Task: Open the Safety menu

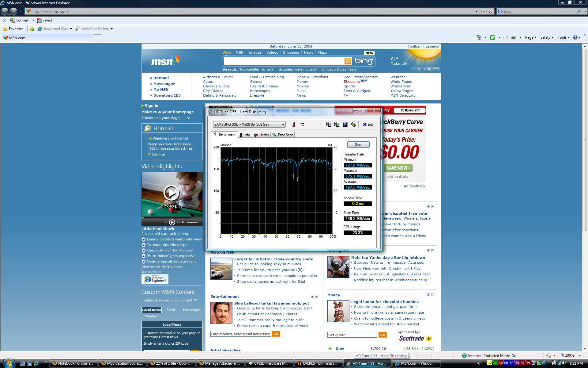Action: pyautogui.click(x=547, y=37)
